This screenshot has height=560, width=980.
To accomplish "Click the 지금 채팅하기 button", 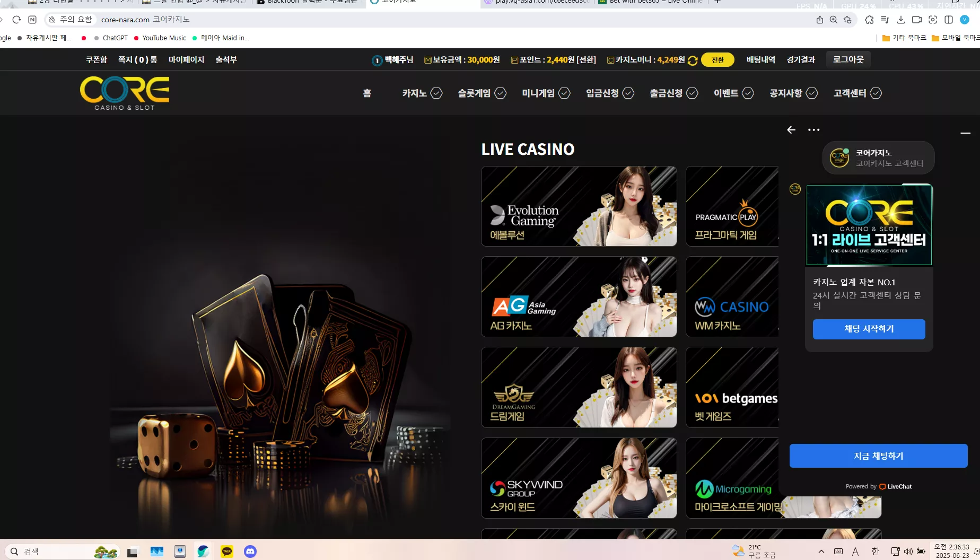I will 878,456.
